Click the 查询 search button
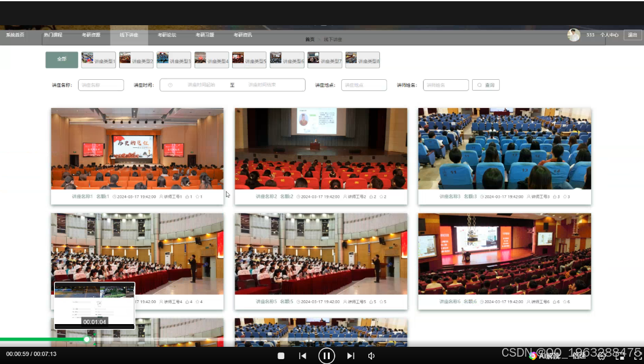 [486, 85]
